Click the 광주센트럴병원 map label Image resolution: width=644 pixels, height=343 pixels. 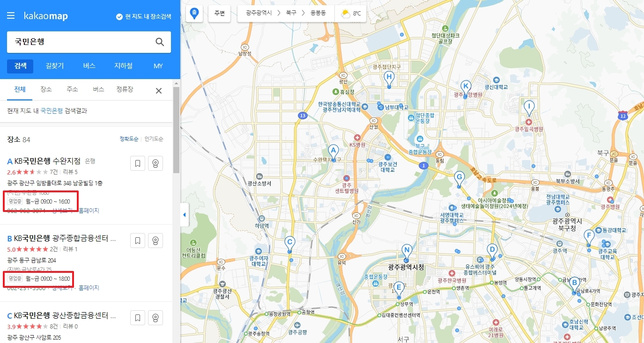point(347,188)
